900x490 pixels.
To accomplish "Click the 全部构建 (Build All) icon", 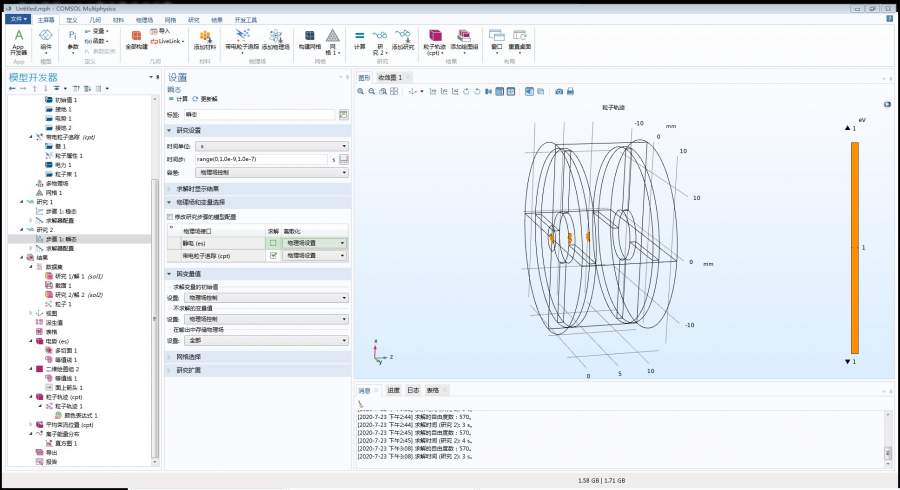I will click(137, 36).
